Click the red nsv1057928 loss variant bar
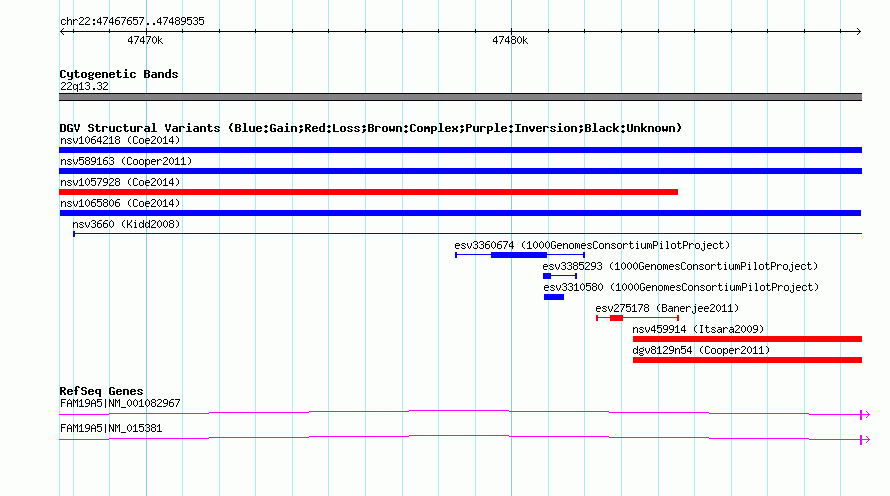 tap(368, 192)
